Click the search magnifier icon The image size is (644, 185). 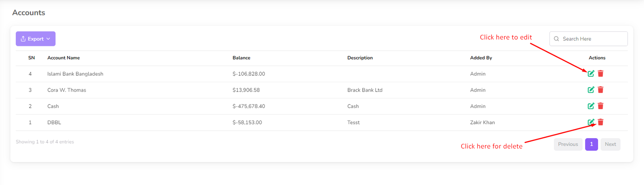[x=556, y=39]
